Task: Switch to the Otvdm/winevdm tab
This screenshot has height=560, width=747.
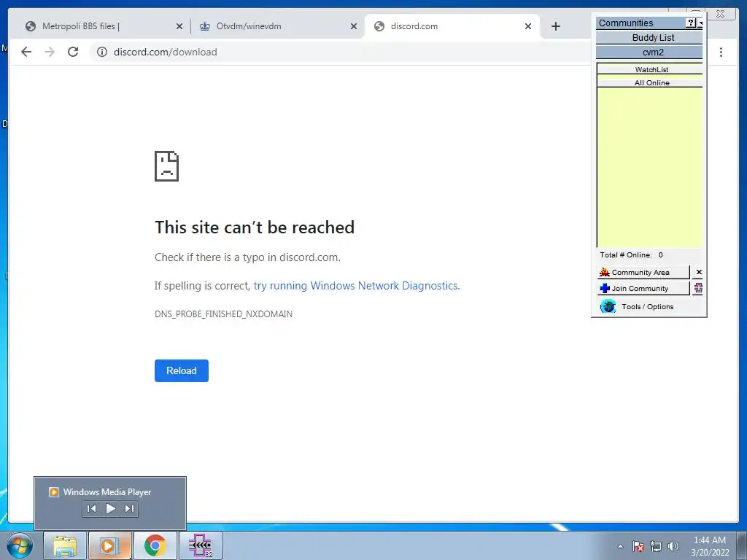Action: tap(276, 26)
